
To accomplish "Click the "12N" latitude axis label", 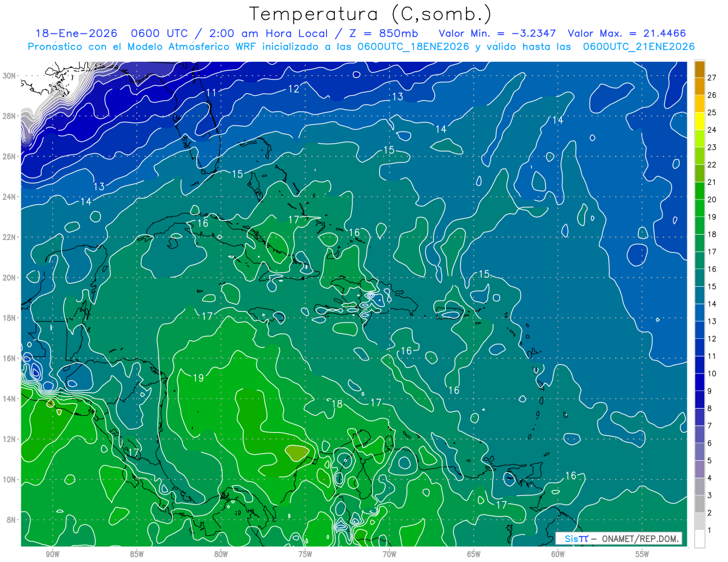I will [x=10, y=439].
